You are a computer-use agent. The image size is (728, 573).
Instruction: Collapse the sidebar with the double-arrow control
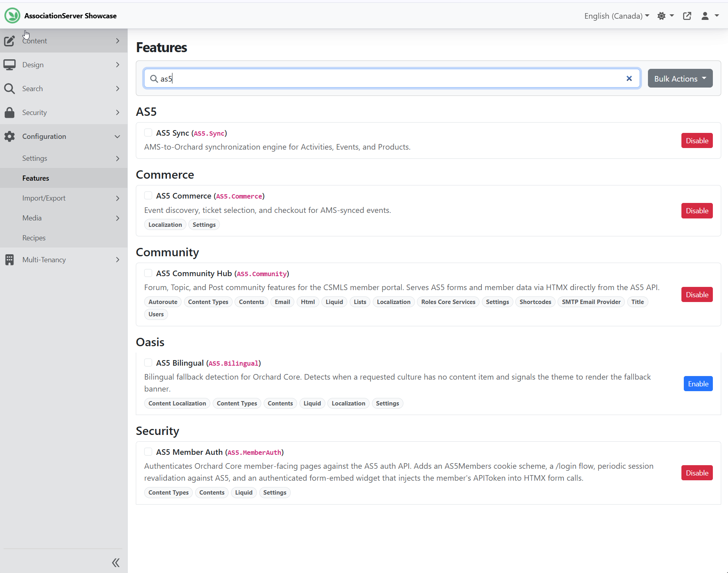pyautogui.click(x=115, y=562)
